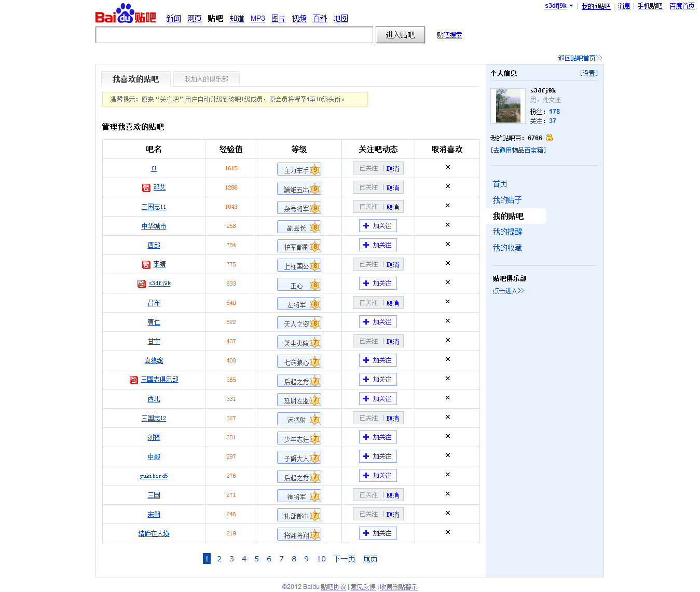Click the gold bean icon next to 6766
This screenshot has width=700, height=592.
click(x=550, y=138)
